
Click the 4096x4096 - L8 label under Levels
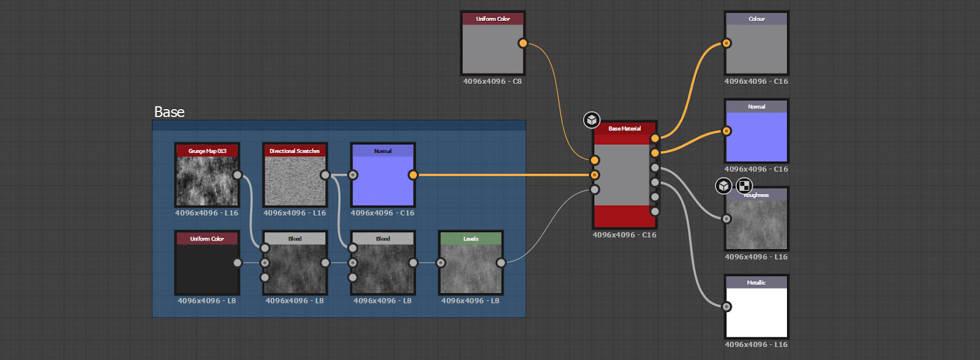click(x=470, y=301)
